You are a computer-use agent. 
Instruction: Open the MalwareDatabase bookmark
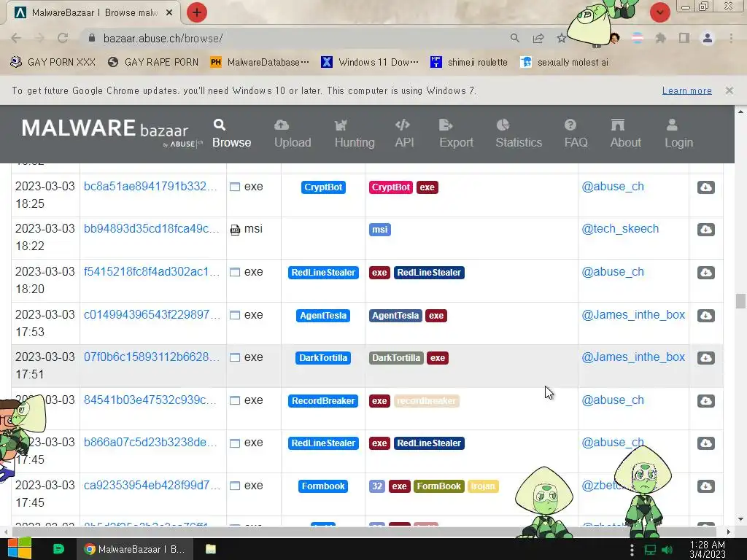pos(260,63)
